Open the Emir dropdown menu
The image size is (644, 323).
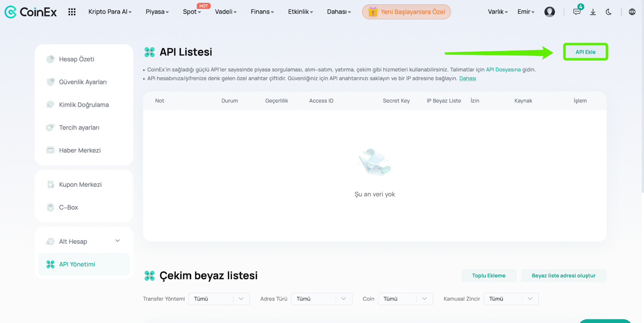tap(526, 12)
